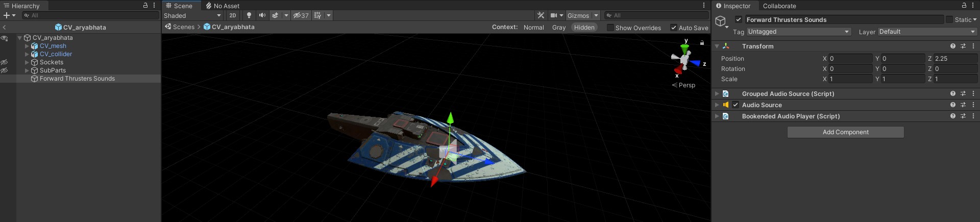Screen dimensions: 980x222
Task: Expand the Sockets tree item
Action: pos(27,62)
